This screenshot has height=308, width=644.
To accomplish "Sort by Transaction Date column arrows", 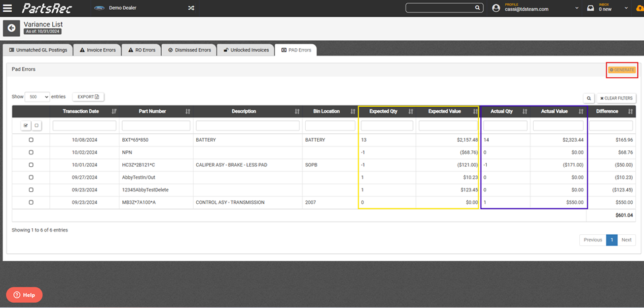I will 114,111.
